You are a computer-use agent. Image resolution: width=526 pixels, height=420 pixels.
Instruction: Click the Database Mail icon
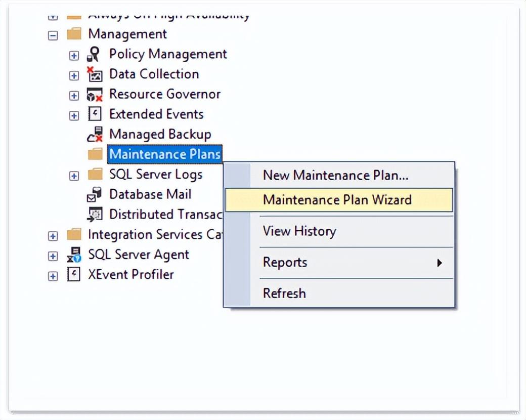(x=95, y=194)
